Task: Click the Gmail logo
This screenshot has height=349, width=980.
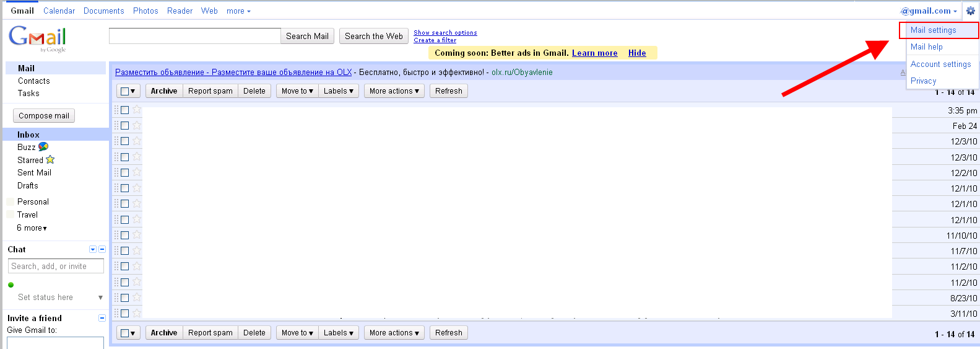Action: pos(37,39)
